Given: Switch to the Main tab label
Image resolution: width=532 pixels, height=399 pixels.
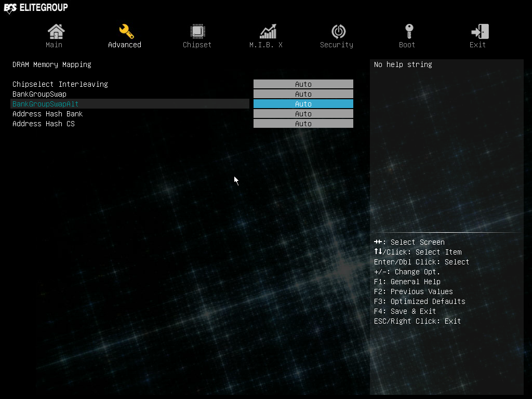Looking at the screenshot, I should point(54,45).
